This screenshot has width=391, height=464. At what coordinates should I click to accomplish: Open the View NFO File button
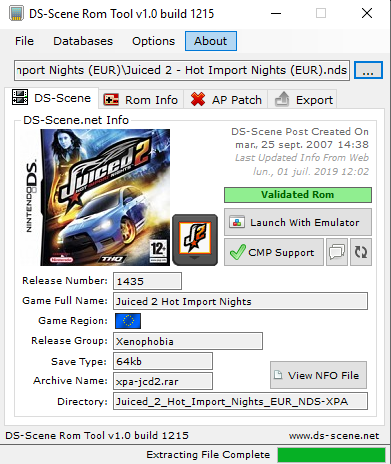point(318,375)
